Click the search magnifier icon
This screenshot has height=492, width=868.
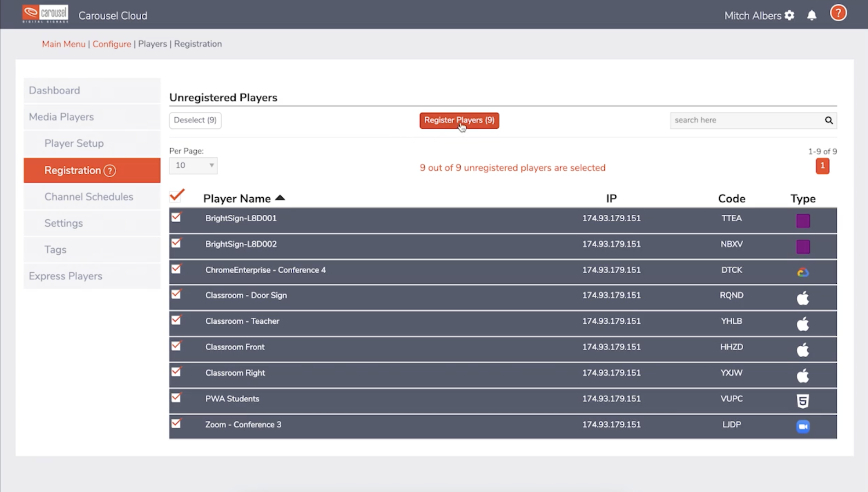pyautogui.click(x=828, y=120)
